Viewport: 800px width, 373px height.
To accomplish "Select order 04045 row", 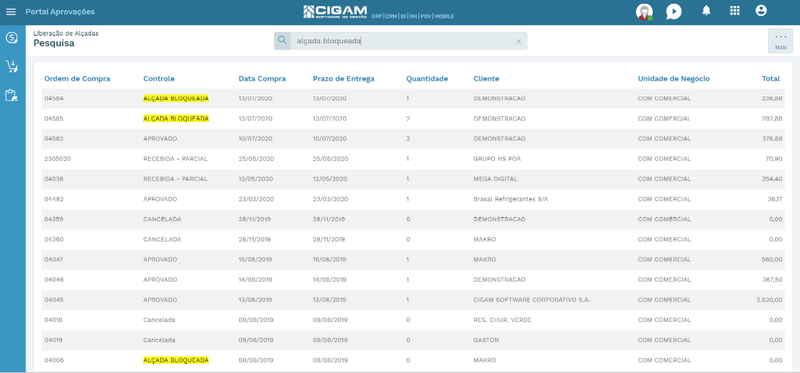I will [413, 300].
